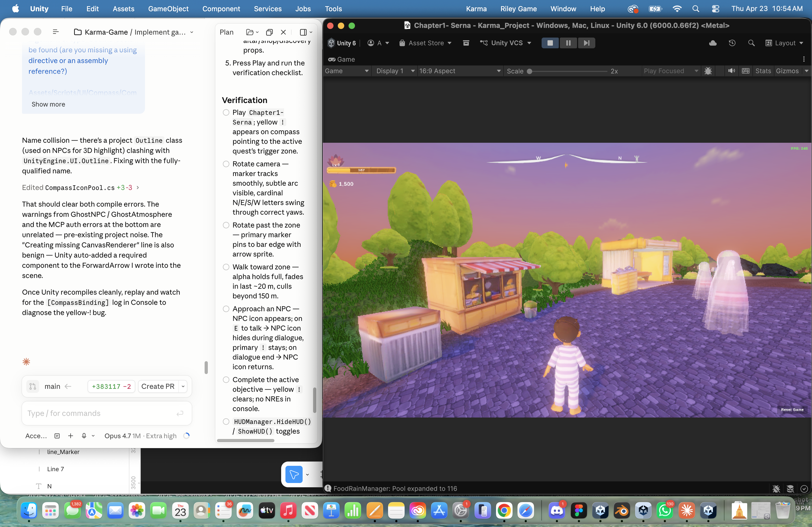Open Unity Cloud icon in the toolbar
The width and height of the screenshot is (812, 527).
pyautogui.click(x=713, y=43)
